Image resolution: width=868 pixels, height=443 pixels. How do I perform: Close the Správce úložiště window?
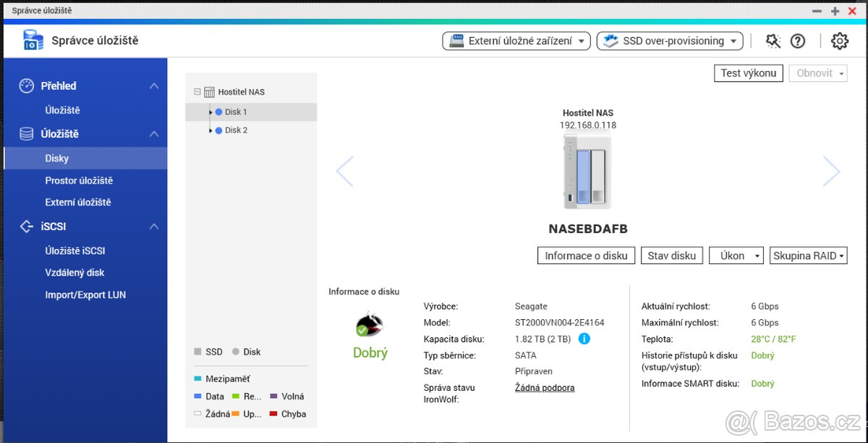(852, 11)
